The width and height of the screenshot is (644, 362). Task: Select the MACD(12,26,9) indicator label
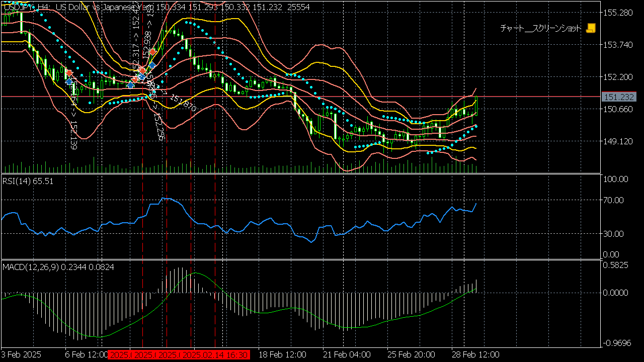[x=58, y=267]
